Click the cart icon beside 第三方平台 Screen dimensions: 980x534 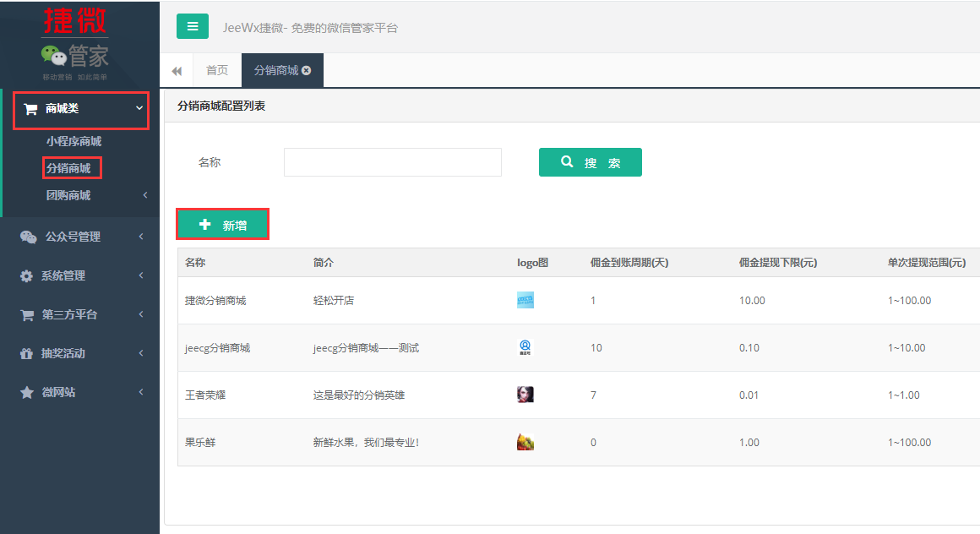(x=27, y=315)
